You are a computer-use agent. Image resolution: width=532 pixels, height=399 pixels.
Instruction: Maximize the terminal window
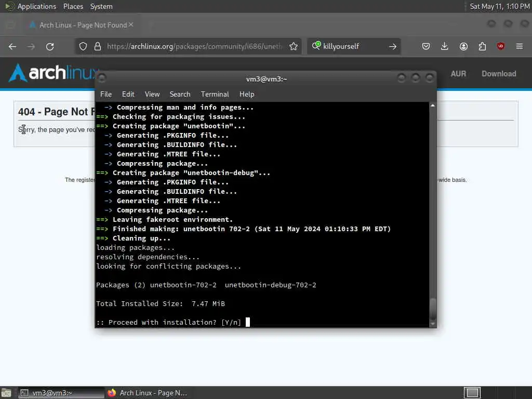416,78
